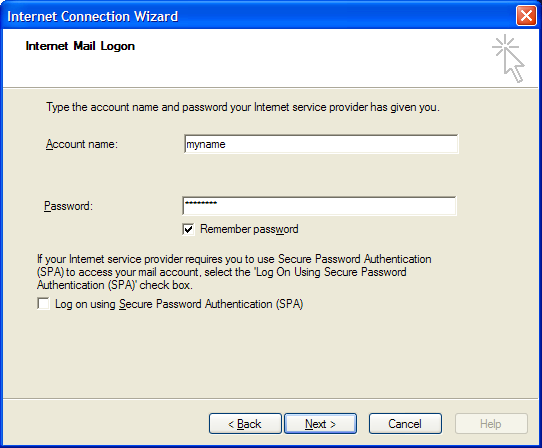The image size is (542, 448).
Task: Click the greyed-out Help button
Action: (x=491, y=423)
